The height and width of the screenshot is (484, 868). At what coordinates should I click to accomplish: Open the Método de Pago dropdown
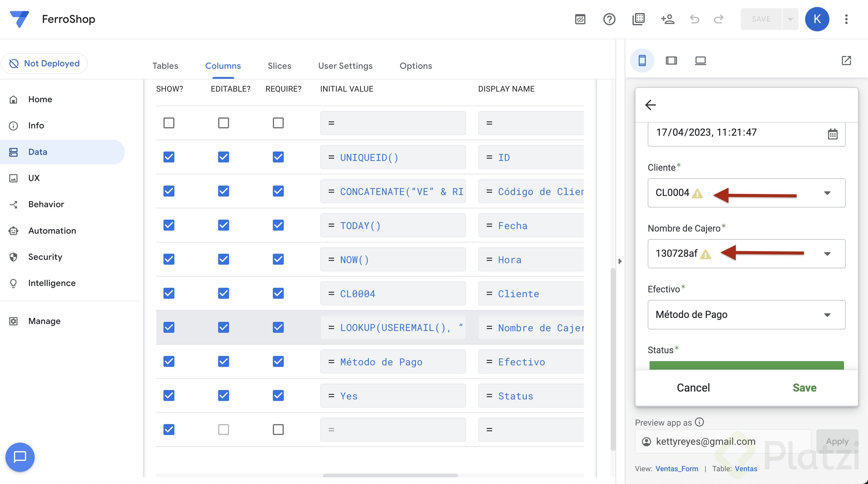(x=827, y=315)
